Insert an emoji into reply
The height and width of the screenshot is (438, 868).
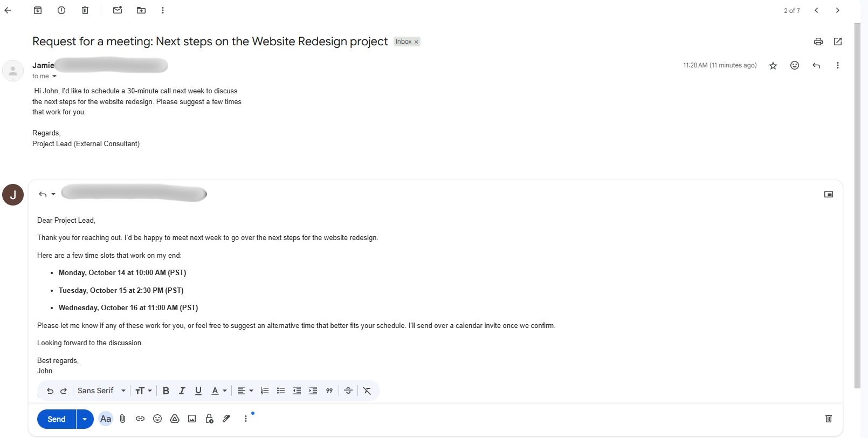(x=157, y=419)
